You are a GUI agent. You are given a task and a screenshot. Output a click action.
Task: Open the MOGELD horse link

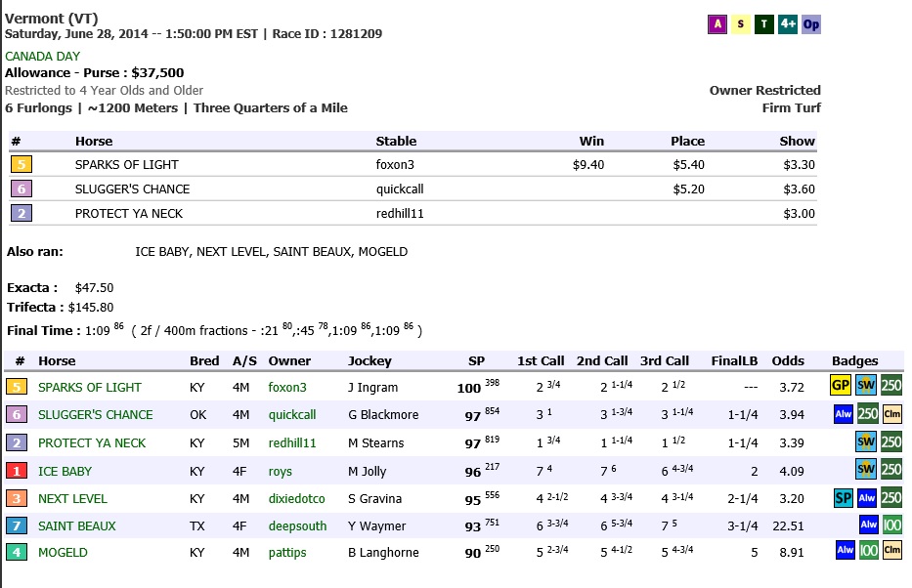tap(63, 553)
